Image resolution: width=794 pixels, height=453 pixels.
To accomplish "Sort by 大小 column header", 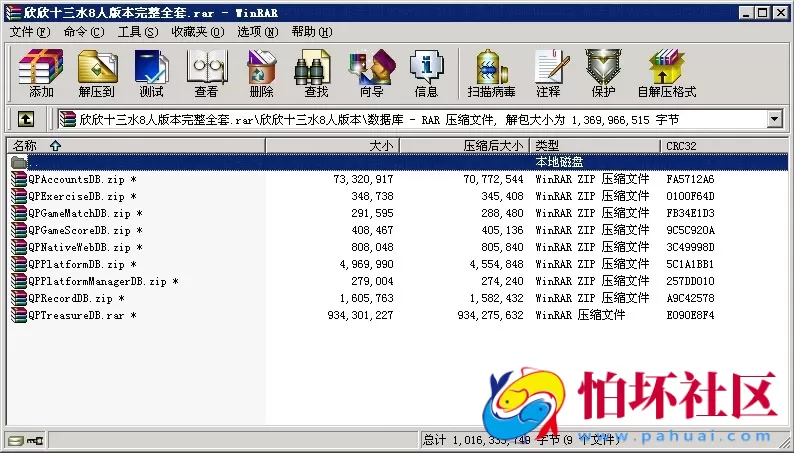I will (x=333, y=146).
